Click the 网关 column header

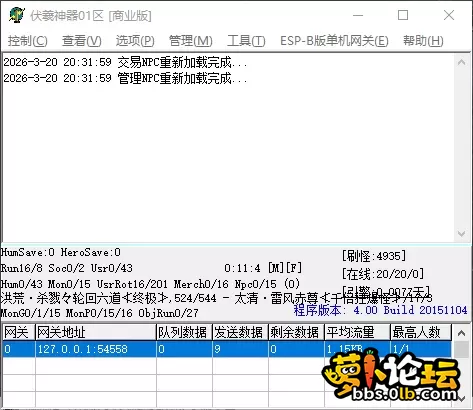pyautogui.click(x=19, y=332)
